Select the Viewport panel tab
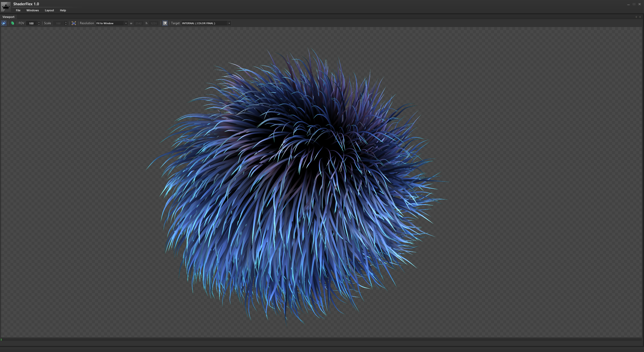The height and width of the screenshot is (352, 644). coord(9,17)
